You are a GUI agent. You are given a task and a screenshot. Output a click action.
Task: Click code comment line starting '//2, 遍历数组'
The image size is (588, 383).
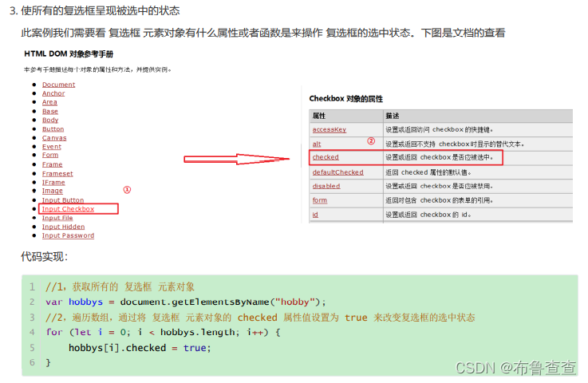[260, 318]
